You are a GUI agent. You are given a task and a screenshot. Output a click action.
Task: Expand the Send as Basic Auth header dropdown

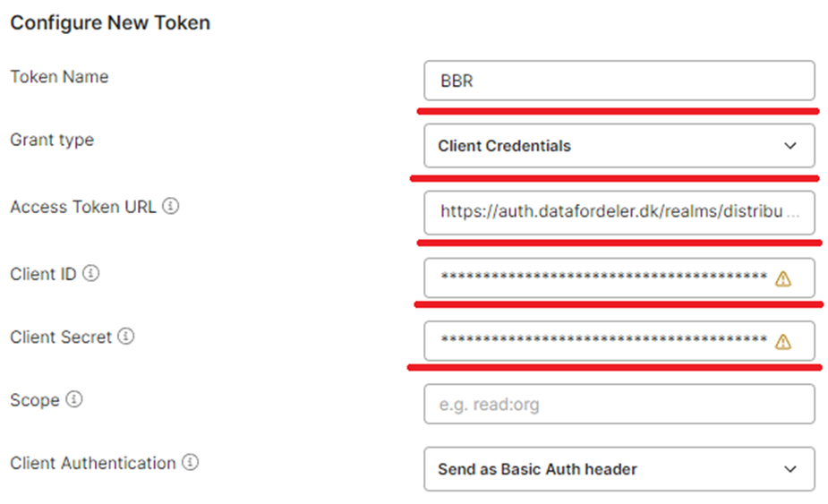pyautogui.click(x=619, y=469)
